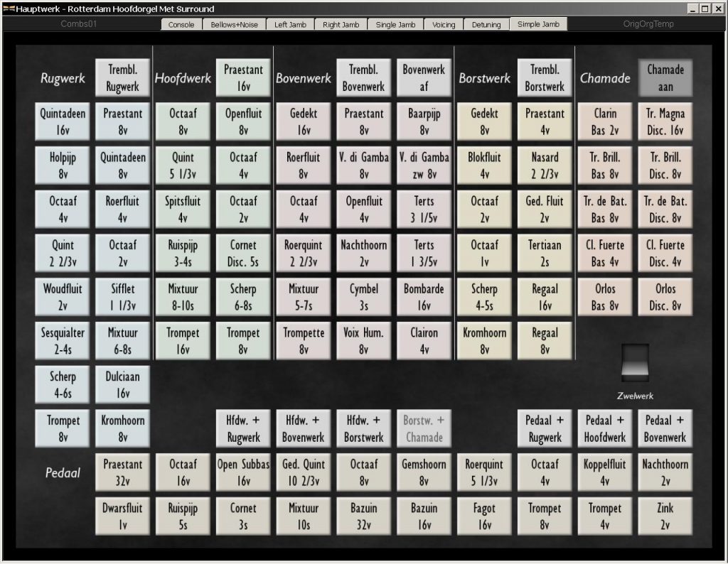Engage the Tr. Magna Disc. 16v stop
Screen dimensions: 728x564
[x=665, y=121]
